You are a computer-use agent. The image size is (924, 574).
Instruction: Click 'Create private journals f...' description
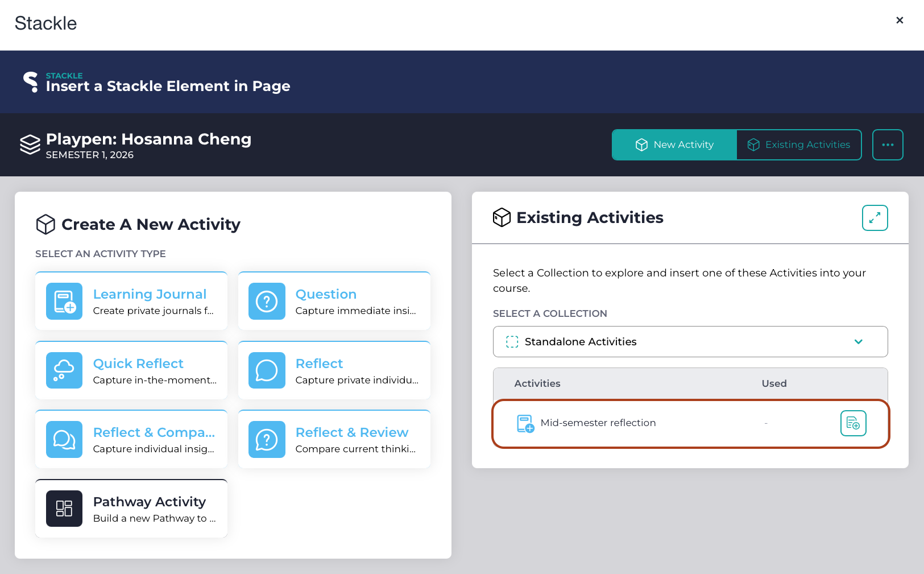pos(154,311)
